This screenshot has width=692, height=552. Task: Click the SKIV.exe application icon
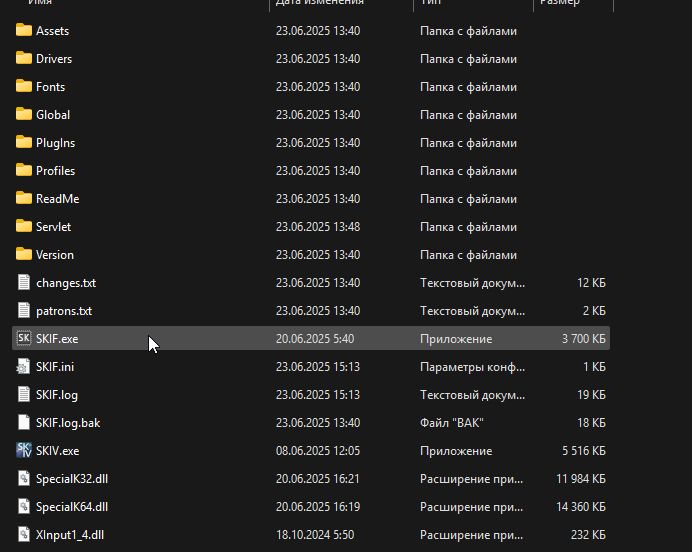(24, 451)
